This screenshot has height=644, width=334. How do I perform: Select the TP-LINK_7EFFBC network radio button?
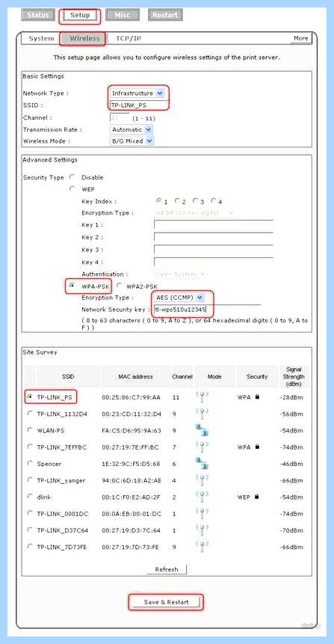point(30,447)
